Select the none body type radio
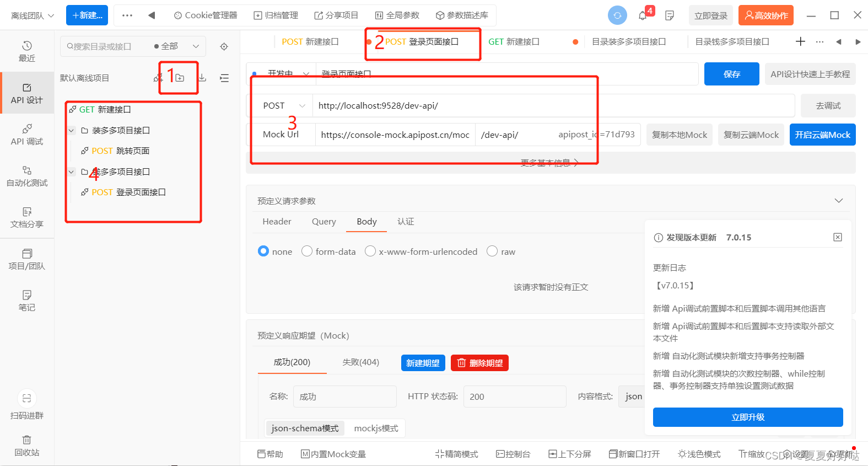The height and width of the screenshot is (466, 868). pyautogui.click(x=263, y=251)
